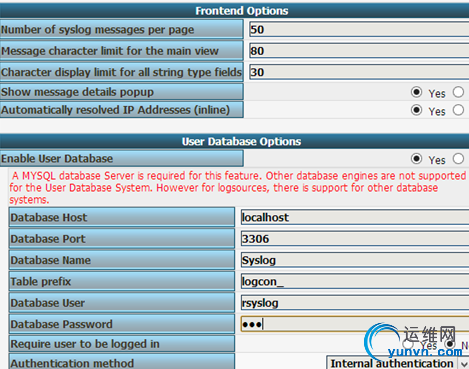
Task: Click the red MYSQL database Server warning text
Action: click(237, 187)
